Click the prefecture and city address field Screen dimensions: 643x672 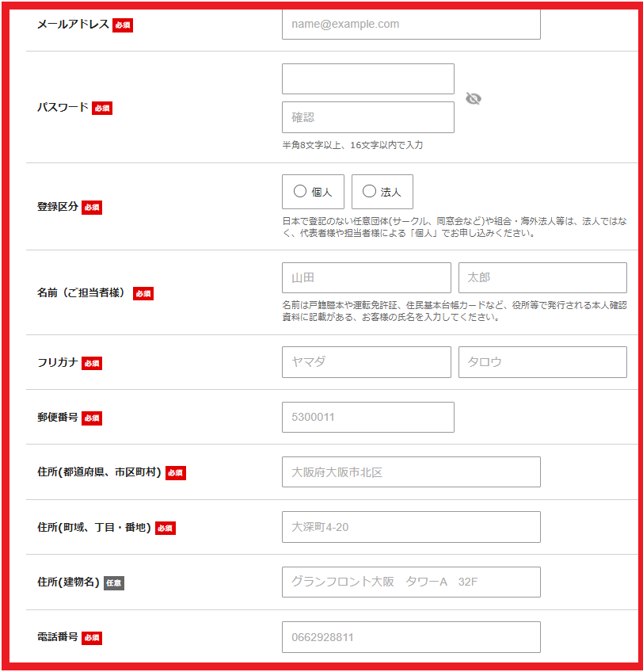(x=411, y=472)
